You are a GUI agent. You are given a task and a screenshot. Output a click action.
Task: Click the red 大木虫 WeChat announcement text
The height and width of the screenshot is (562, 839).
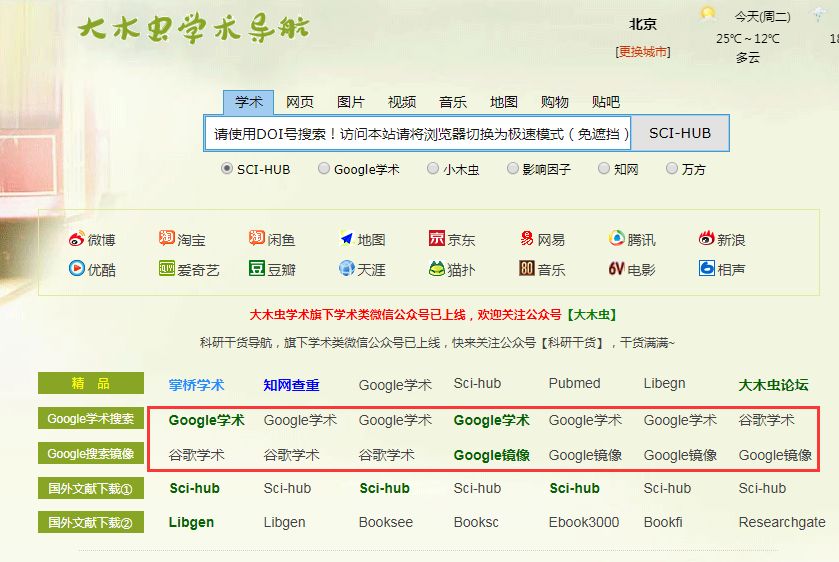[x=432, y=315]
